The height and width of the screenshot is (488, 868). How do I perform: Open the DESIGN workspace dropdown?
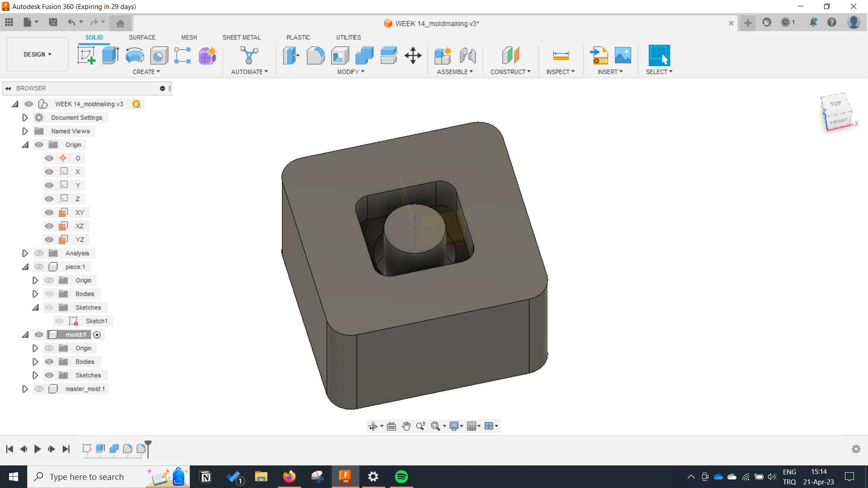click(38, 54)
